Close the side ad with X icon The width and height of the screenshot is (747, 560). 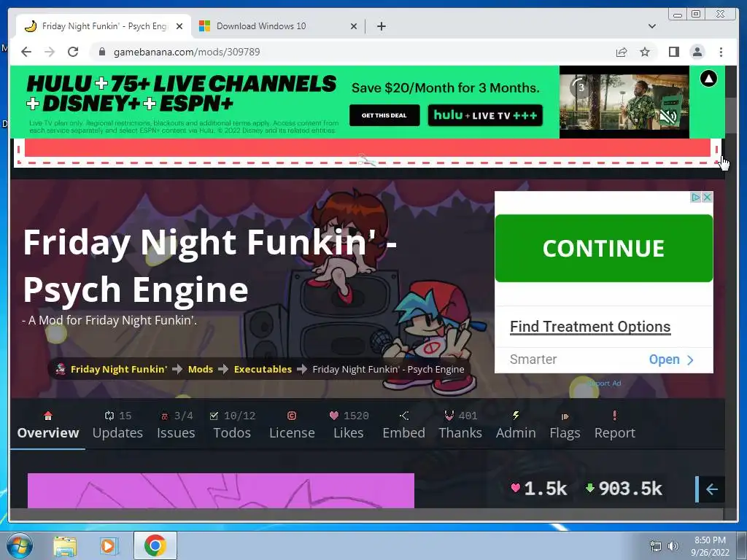coord(708,197)
